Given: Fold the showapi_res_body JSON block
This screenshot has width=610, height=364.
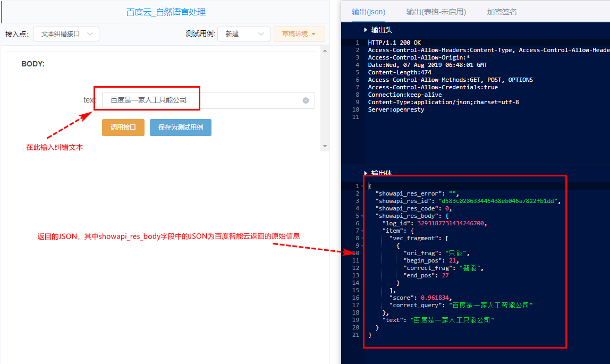Looking at the screenshot, I should pyautogui.click(x=362, y=216).
